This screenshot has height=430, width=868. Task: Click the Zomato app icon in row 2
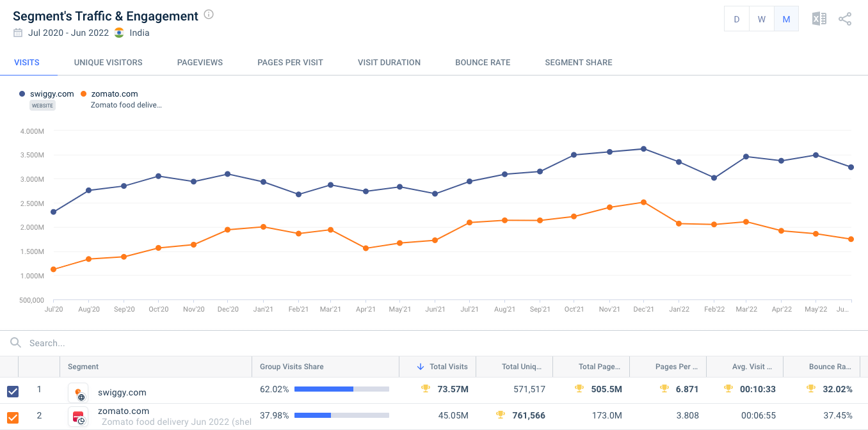[77, 417]
